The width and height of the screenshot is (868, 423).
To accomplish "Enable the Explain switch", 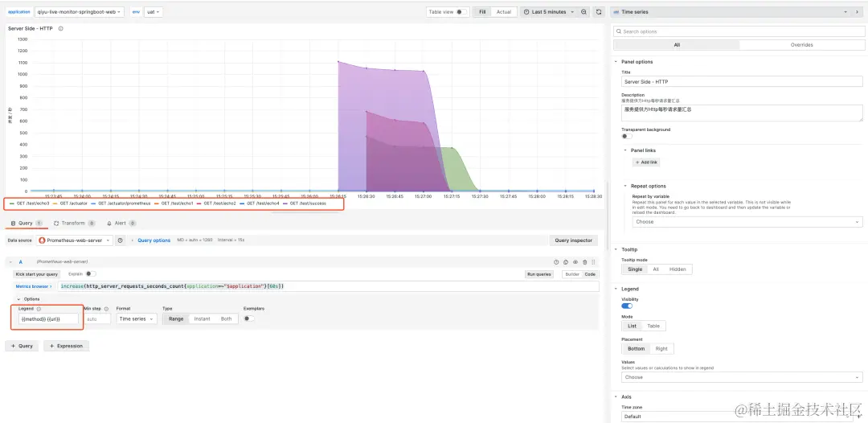I will 91,273.
